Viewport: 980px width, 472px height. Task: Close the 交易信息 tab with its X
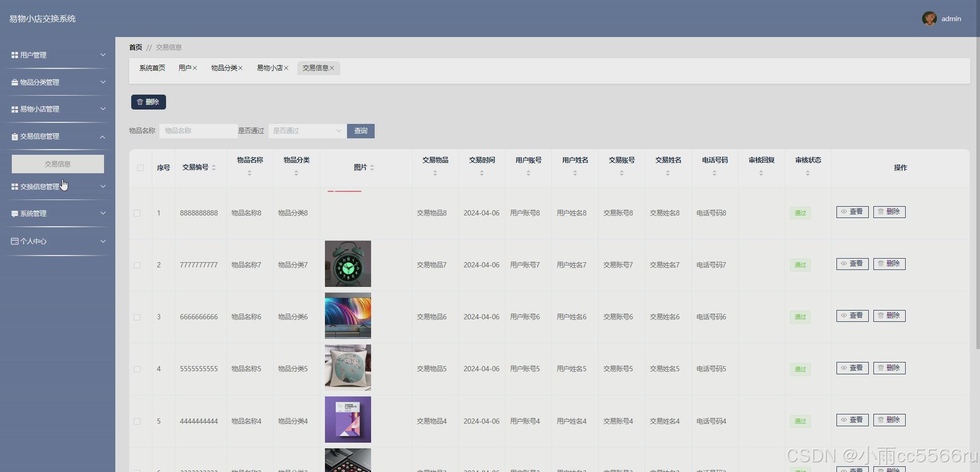(332, 68)
